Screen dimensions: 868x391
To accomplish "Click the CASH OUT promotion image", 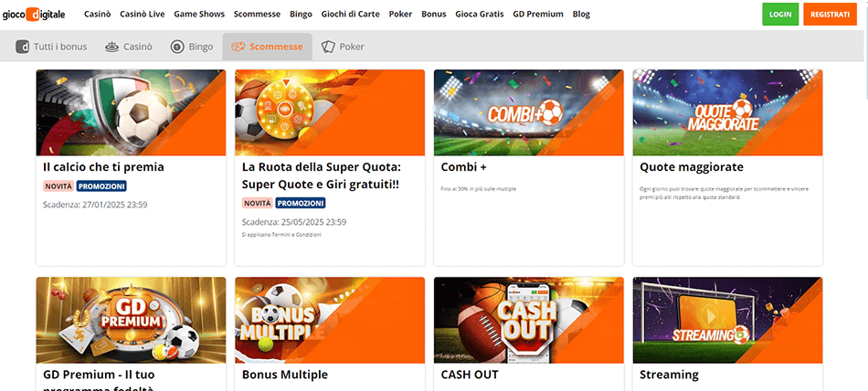I will (x=529, y=320).
